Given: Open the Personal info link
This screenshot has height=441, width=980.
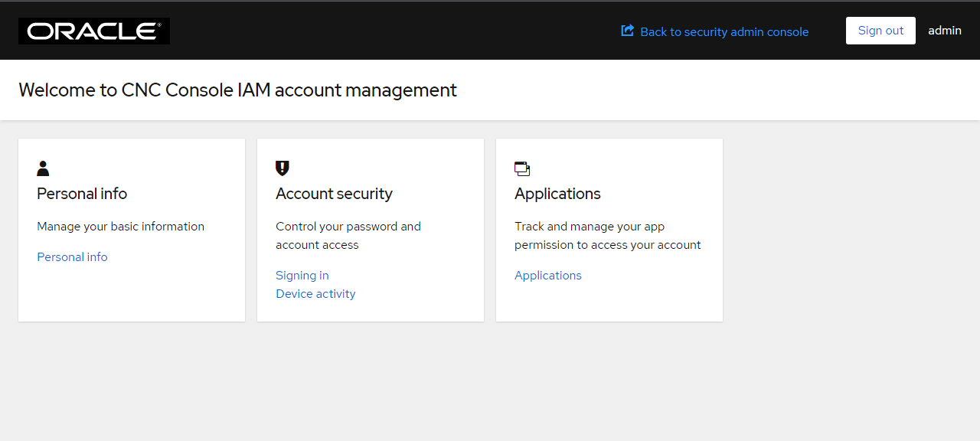Looking at the screenshot, I should (x=72, y=256).
